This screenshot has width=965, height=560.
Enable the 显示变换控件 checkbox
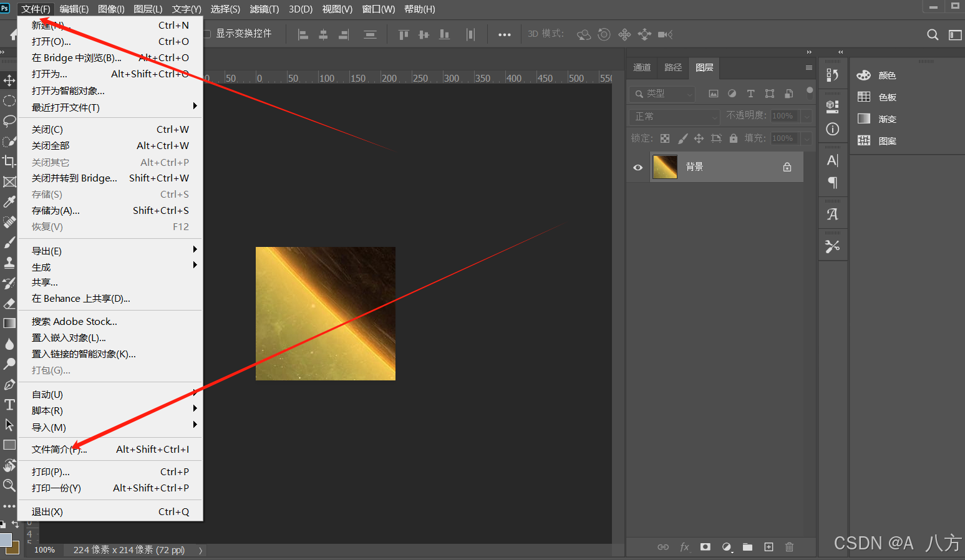207,34
